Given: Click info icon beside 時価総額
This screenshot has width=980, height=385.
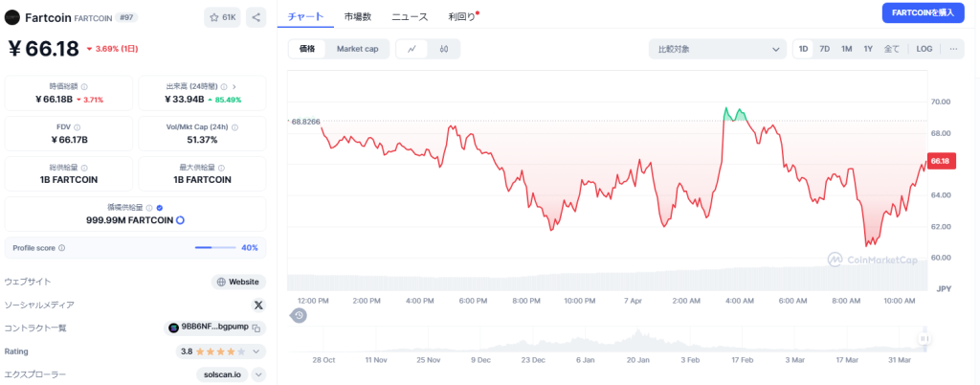Looking at the screenshot, I should [x=84, y=87].
